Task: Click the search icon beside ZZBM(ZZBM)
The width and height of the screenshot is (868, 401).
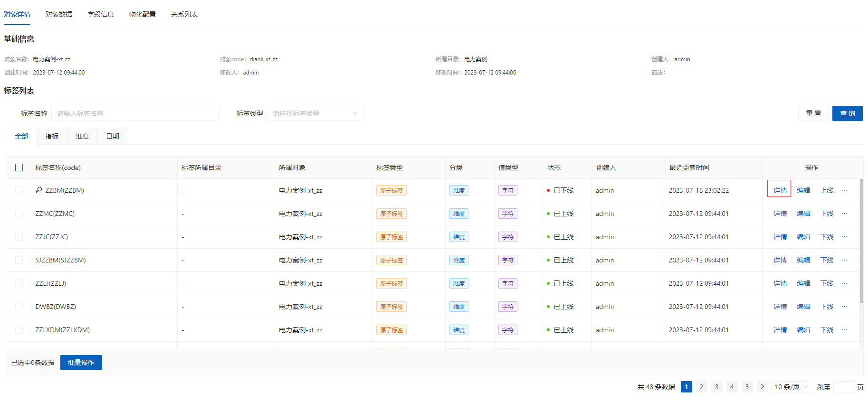Action: 39,190
